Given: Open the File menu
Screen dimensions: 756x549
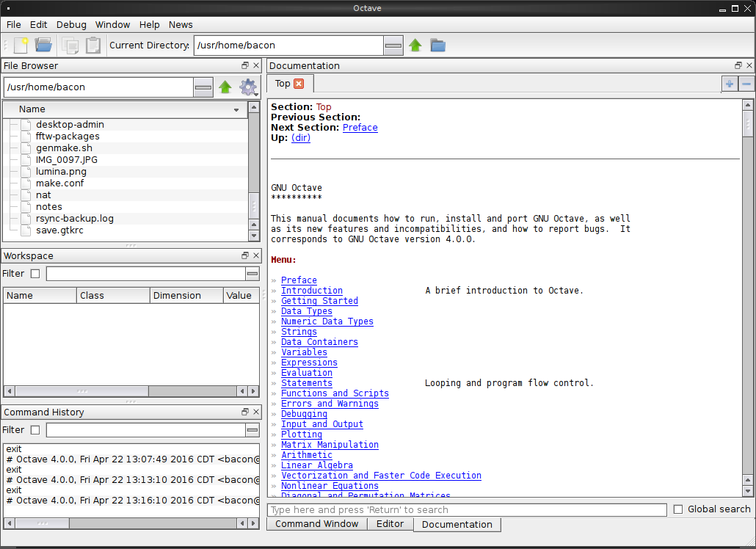Looking at the screenshot, I should (13, 24).
